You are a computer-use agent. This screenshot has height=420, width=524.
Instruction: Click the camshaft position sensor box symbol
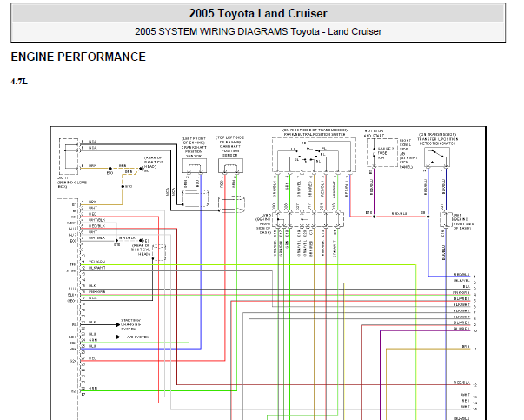point(230,166)
